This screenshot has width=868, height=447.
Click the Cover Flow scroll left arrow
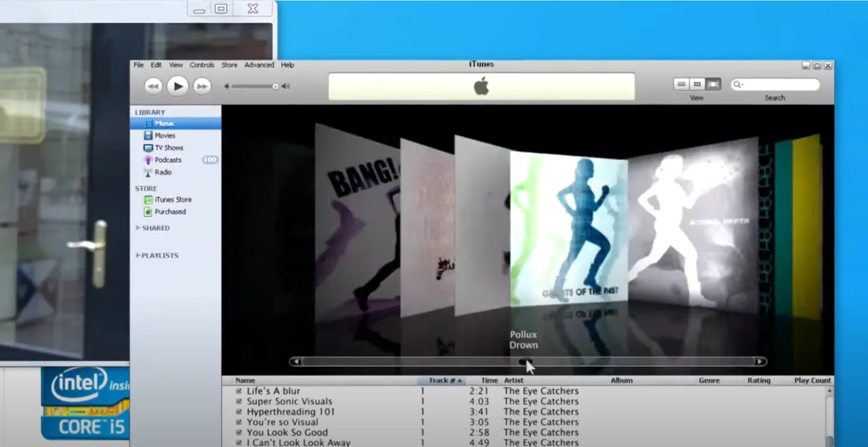point(295,361)
